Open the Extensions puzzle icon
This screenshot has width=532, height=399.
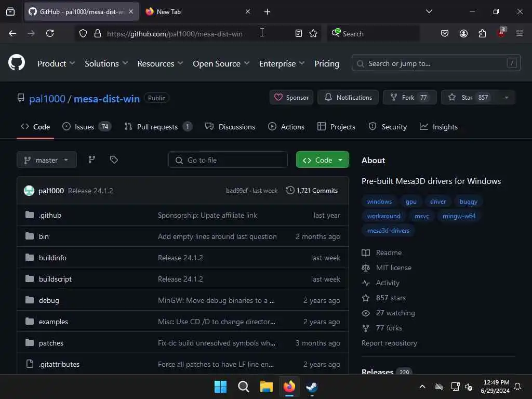click(x=482, y=33)
